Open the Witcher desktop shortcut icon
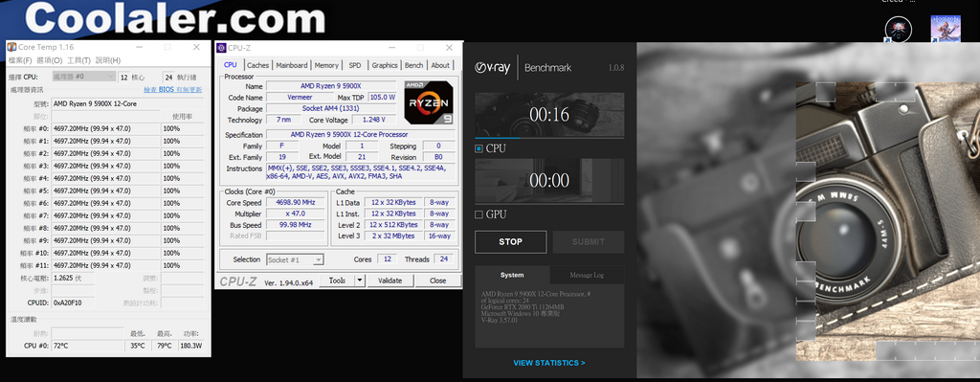Screen dimensions: 980x382 pyautogui.click(x=898, y=30)
